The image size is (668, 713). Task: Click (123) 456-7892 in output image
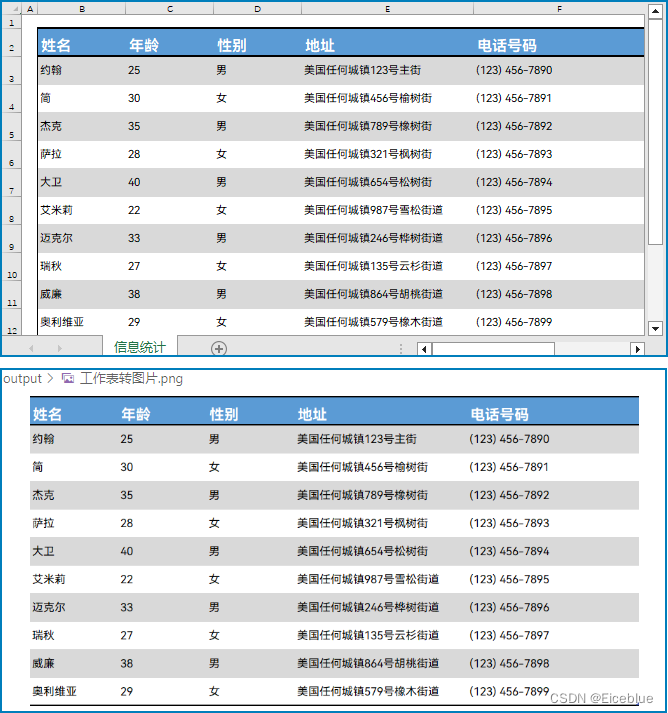coord(509,495)
